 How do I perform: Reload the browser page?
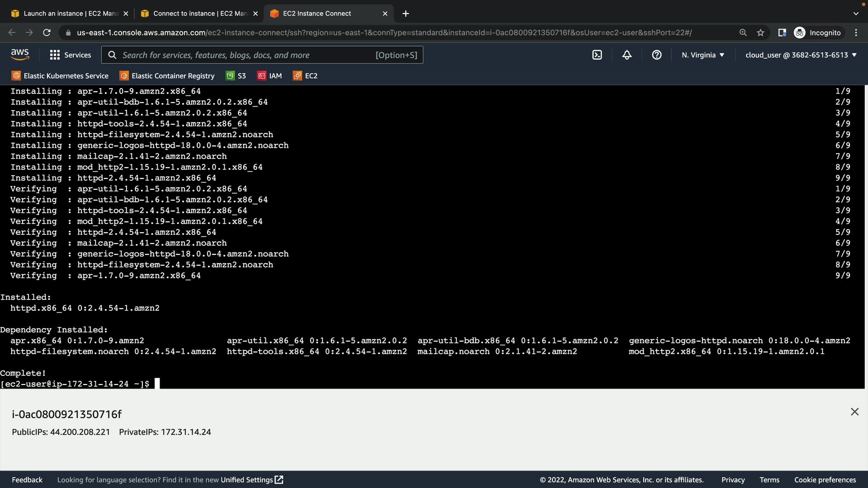[x=47, y=33]
